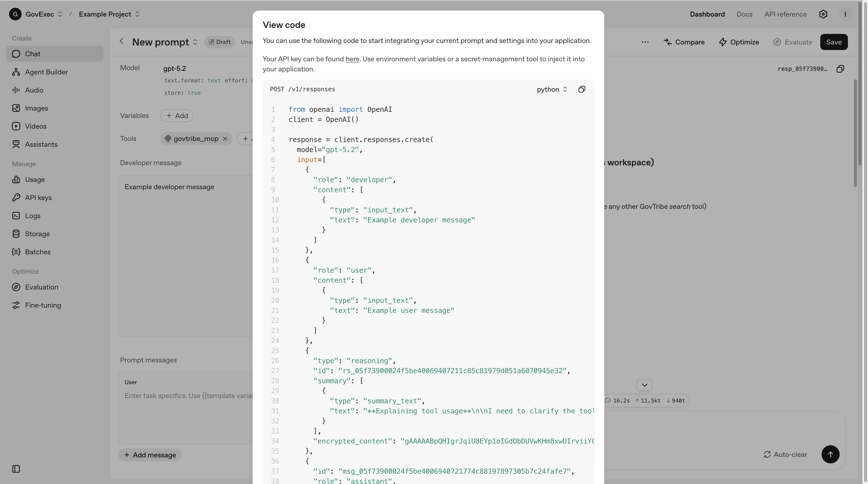Go back with the left arrow
This screenshot has height=484, width=868.
[122, 41]
